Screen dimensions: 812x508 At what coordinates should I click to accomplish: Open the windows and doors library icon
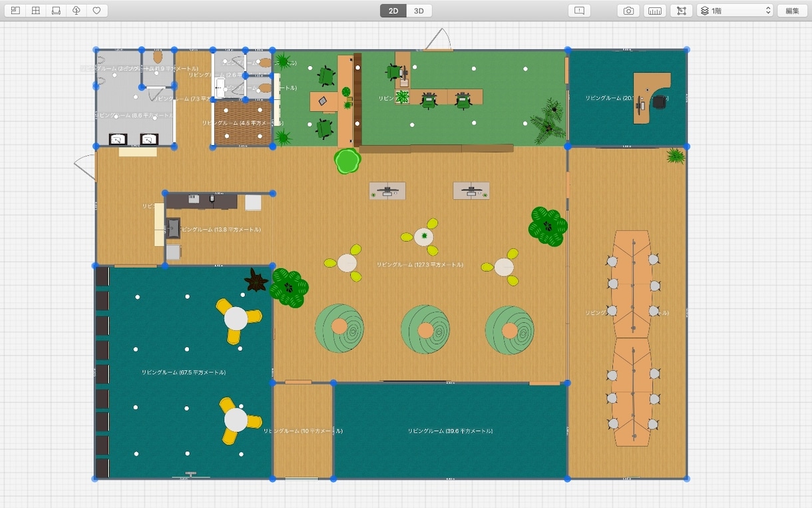pos(36,11)
